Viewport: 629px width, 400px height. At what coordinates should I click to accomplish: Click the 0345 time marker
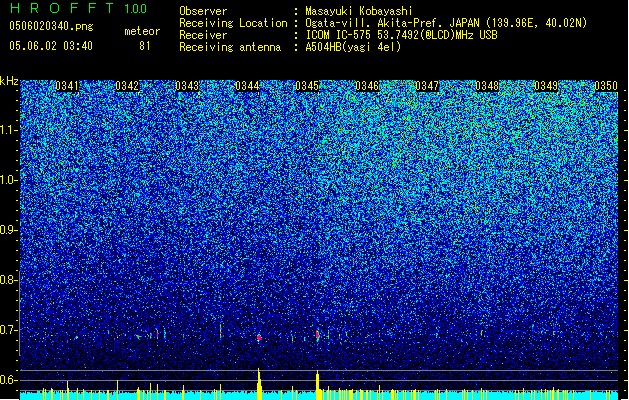coord(307,86)
